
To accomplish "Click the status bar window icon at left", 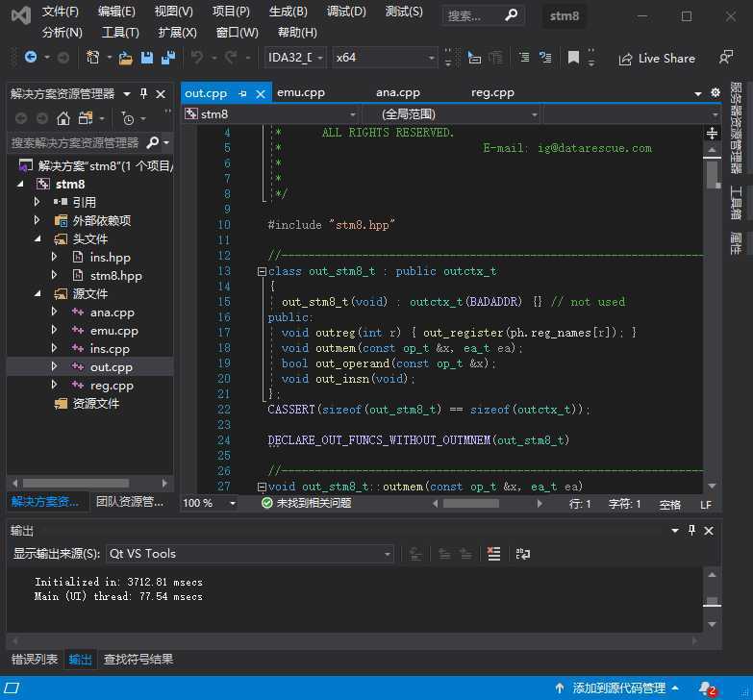I will pos(13,688).
